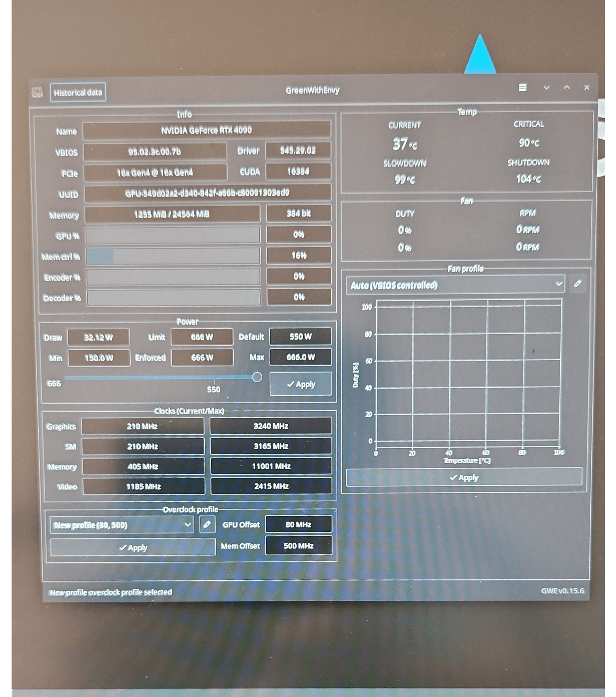
Task: Click the GPU % usage bar
Action: pos(173,235)
